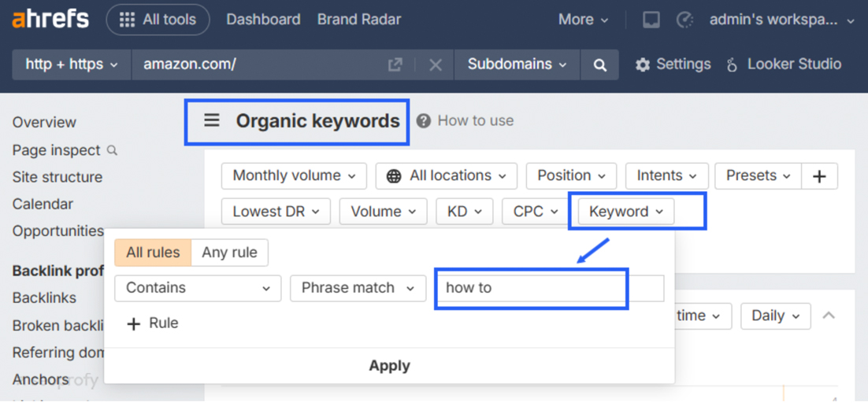Open Page inspect in sidebar

57,150
